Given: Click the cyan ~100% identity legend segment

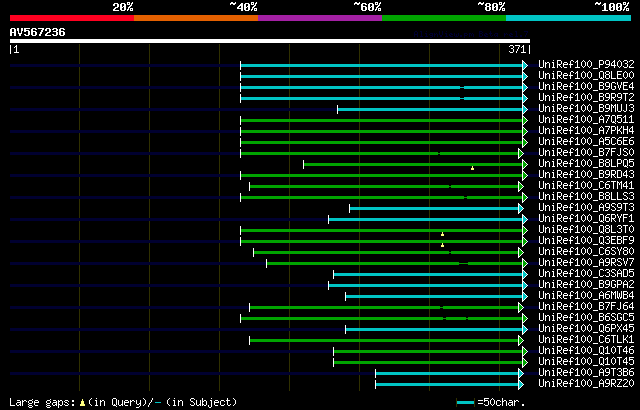Looking at the screenshot, I should [x=569, y=18].
